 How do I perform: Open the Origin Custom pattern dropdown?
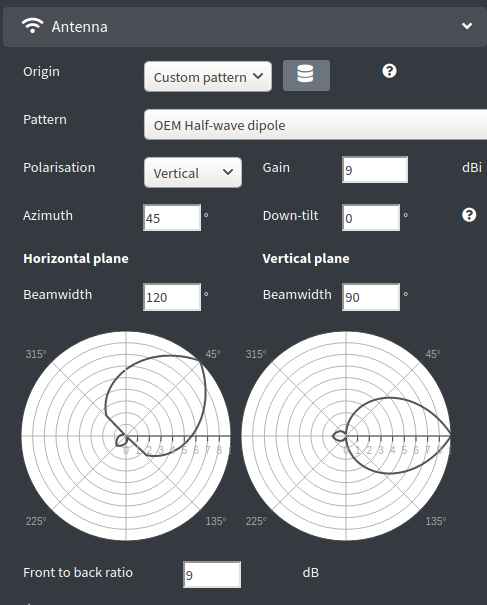(208, 76)
